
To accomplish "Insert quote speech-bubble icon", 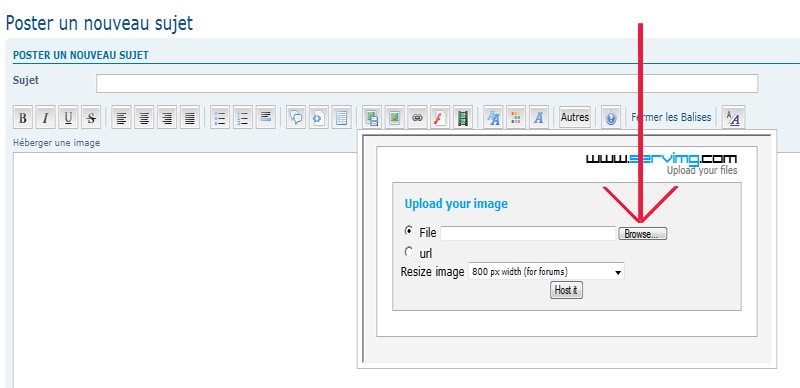I will (296, 118).
